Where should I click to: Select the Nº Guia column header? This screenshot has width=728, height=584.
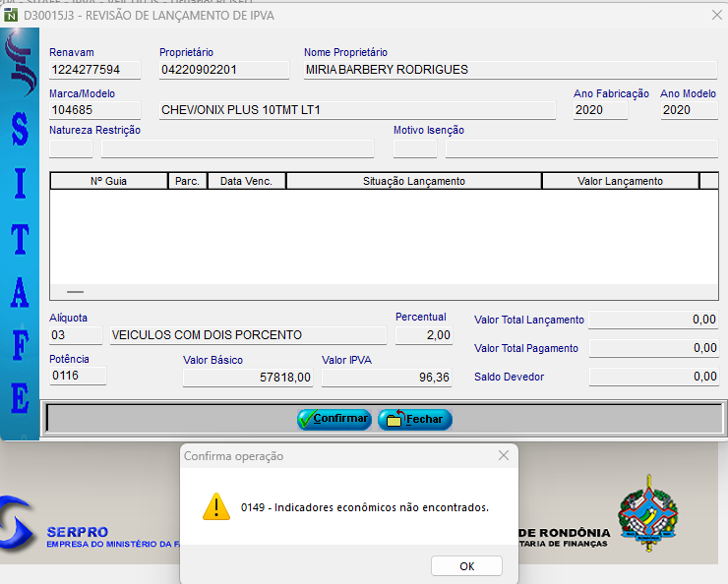109,181
